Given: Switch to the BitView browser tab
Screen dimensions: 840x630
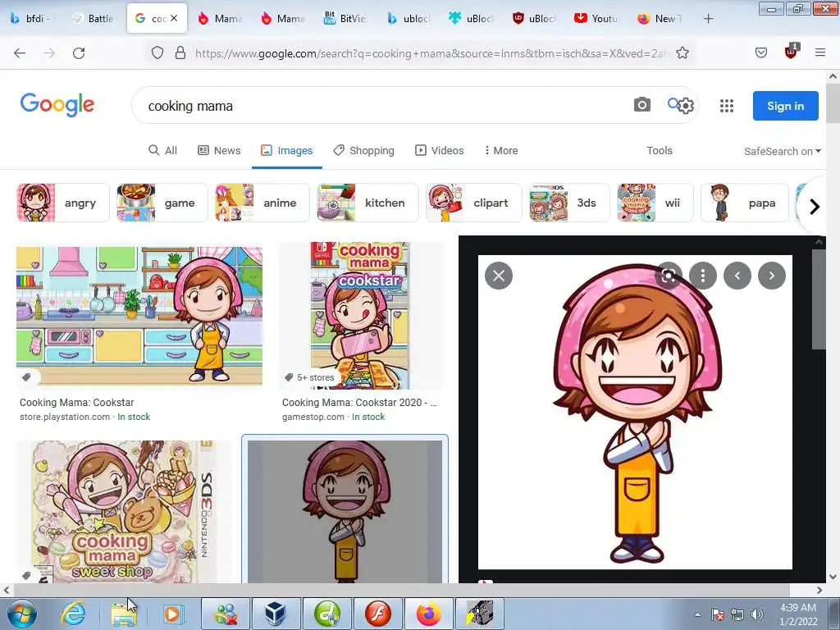Looking at the screenshot, I should point(345,19).
